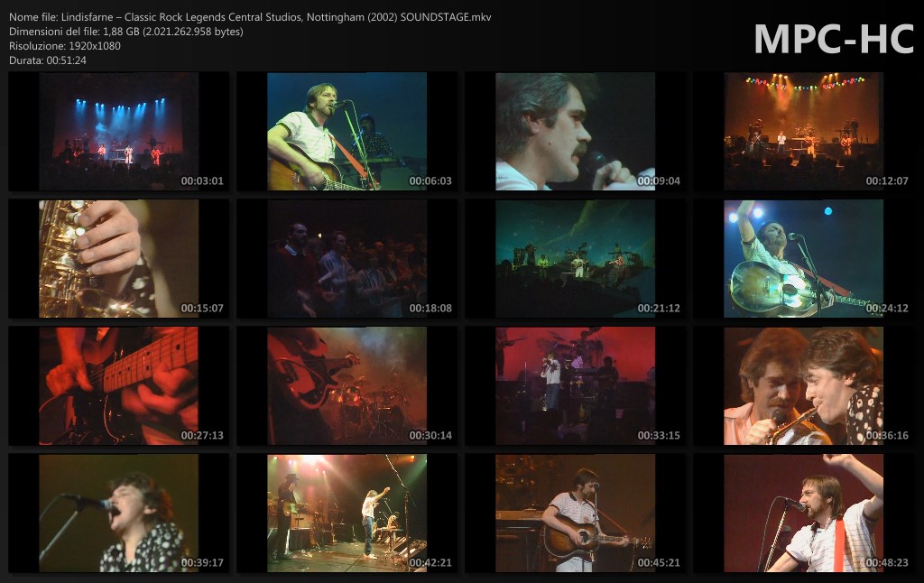Open the red backdrop thumbnail at 00:33:15
This screenshot has height=583, width=924.
point(575,385)
